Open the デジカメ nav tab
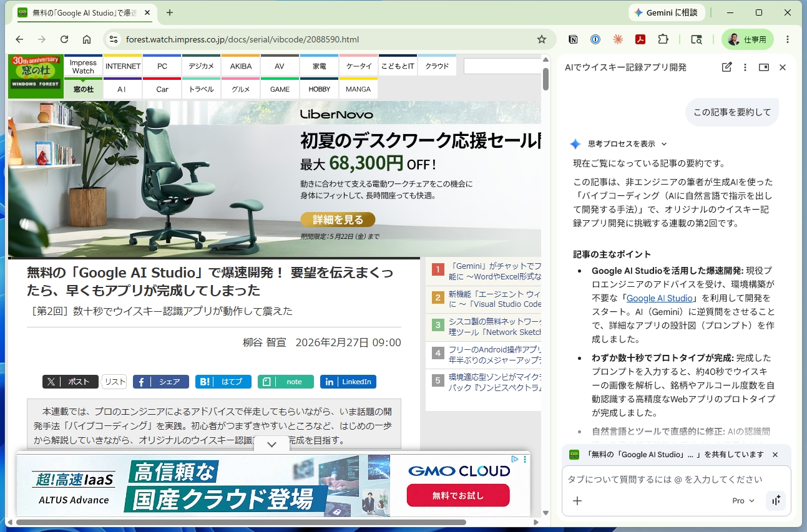The image size is (807, 532). (x=201, y=66)
